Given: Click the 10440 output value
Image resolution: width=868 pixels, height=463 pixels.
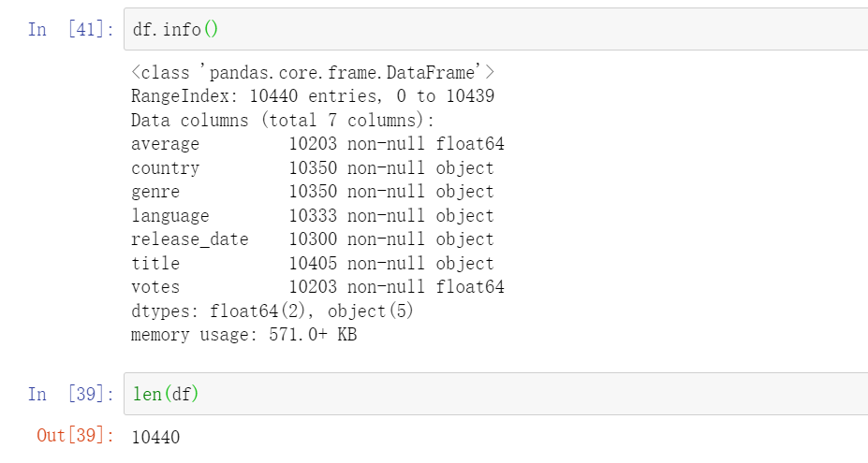Looking at the screenshot, I should click(x=155, y=437).
